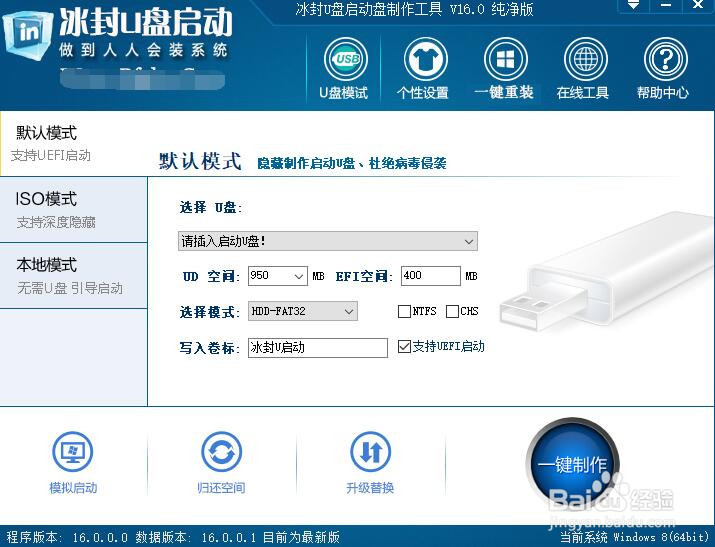This screenshot has height=547, width=715.
Task: Close the 冰封U盘启动 window
Action: click(x=698, y=5)
